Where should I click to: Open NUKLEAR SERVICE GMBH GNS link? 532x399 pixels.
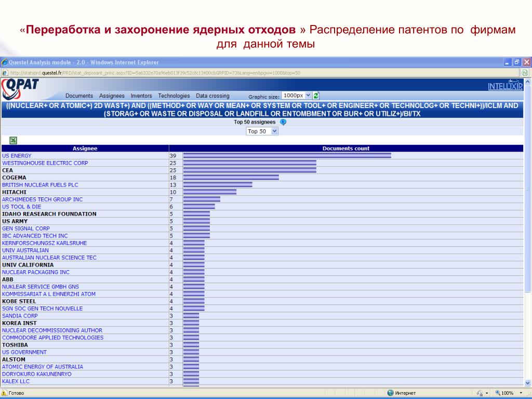pos(41,287)
